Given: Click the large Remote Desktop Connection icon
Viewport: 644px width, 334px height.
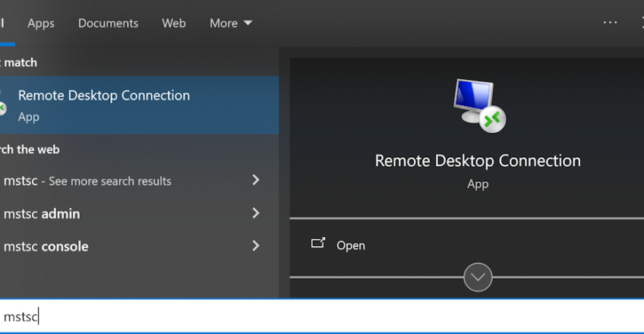Looking at the screenshot, I should pyautogui.click(x=479, y=106).
